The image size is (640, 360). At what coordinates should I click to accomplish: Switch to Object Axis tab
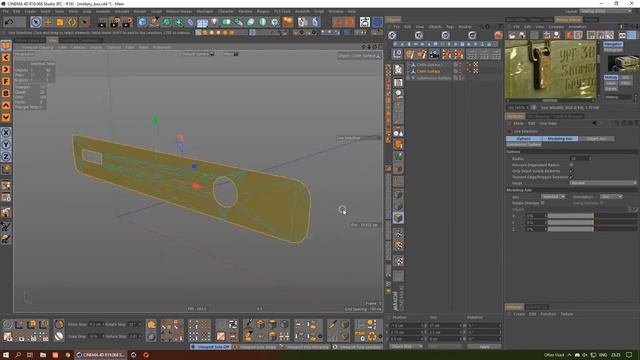point(596,139)
